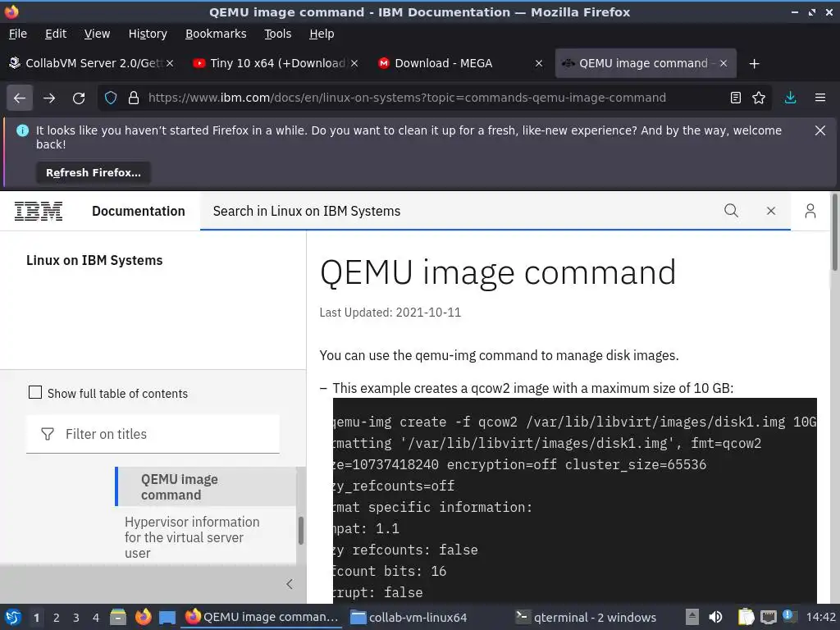
Task: Click the URL address bar
Action: pyautogui.click(x=407, y=98)
